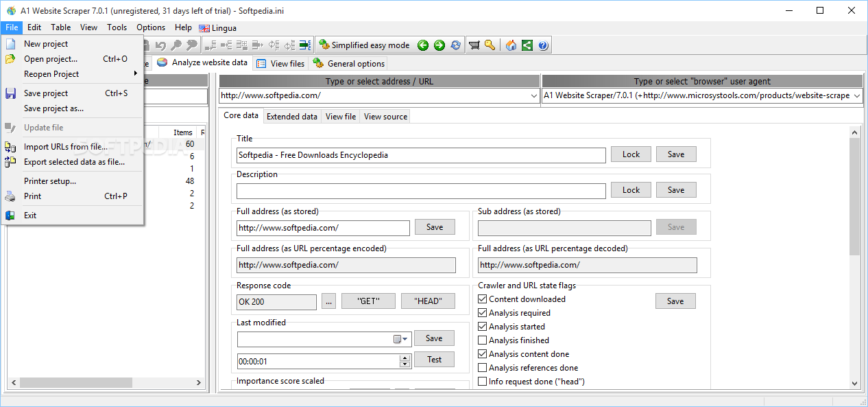Toggle Content downloaded checkbox
The width and height of the screenshot is (868, 407).
483,299
